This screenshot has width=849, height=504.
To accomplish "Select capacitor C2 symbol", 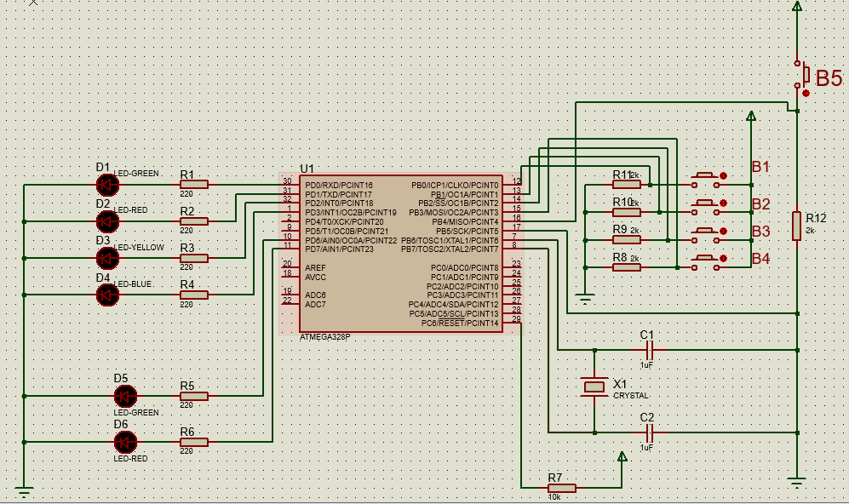I will tap(649, 432).
